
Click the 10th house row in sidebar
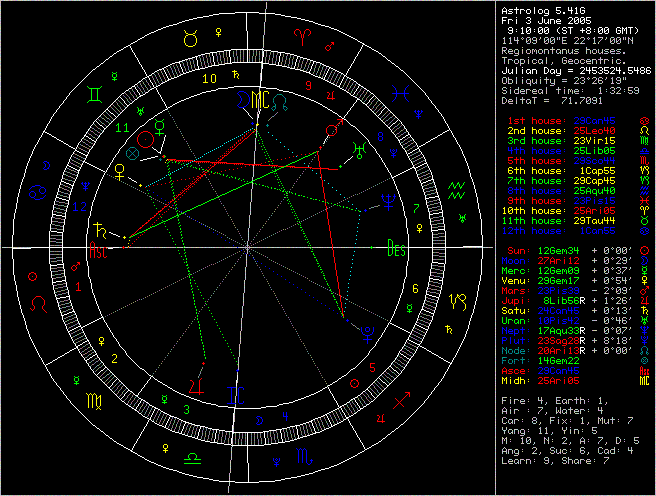560,209
